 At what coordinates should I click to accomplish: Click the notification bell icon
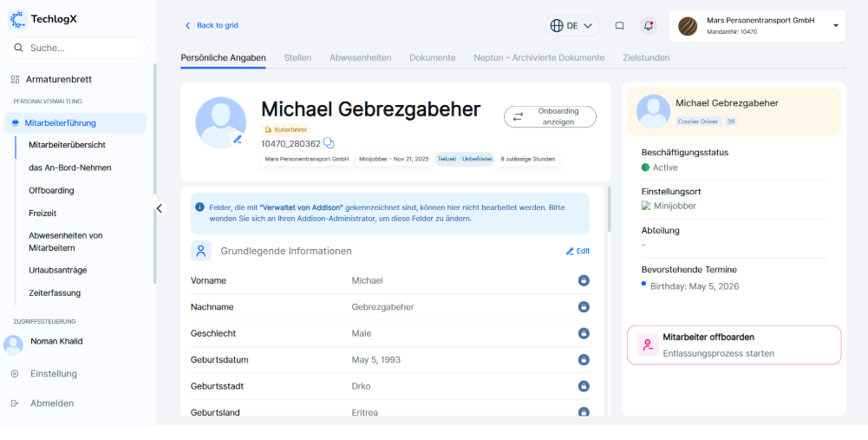[x=649, y=26]
